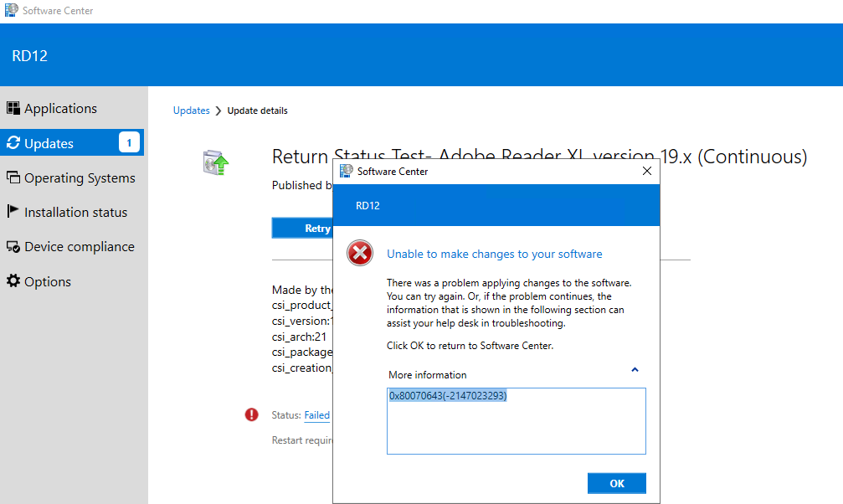Click Software Center icon in main title bar
The height and width of the screenshot is (504, 843).
tap(11, 11)
